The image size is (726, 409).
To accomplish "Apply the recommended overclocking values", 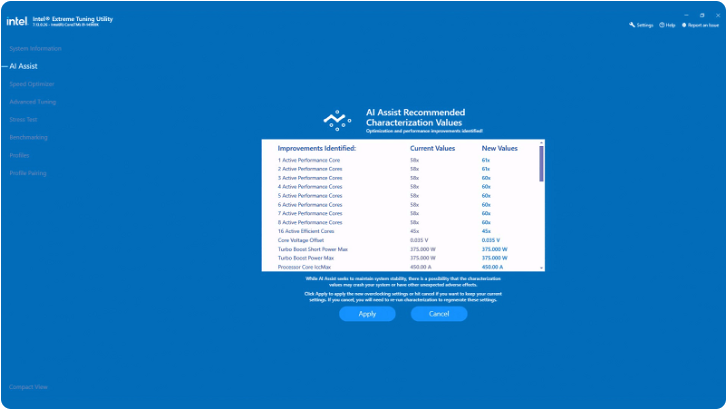I will [367, 314].
